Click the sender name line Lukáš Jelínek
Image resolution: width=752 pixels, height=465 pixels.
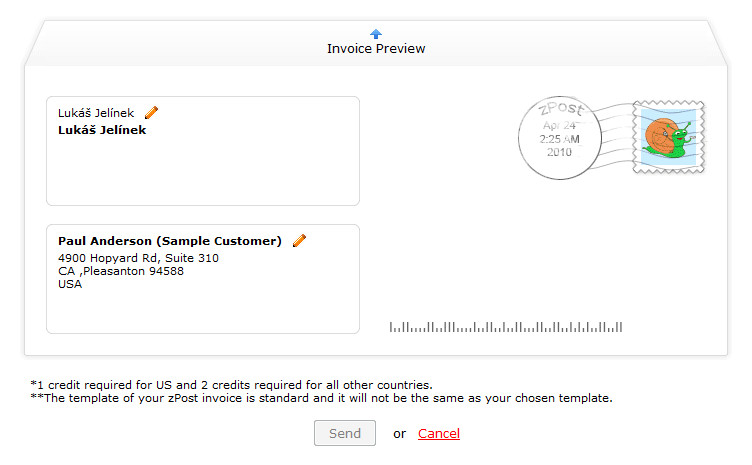point(96,113)
